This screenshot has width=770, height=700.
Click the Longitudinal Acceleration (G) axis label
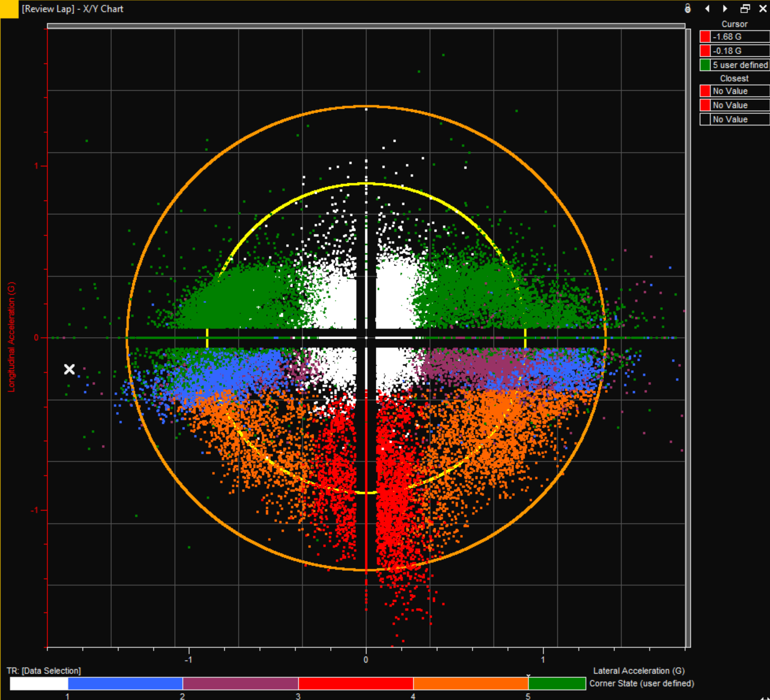pos(12,337)
